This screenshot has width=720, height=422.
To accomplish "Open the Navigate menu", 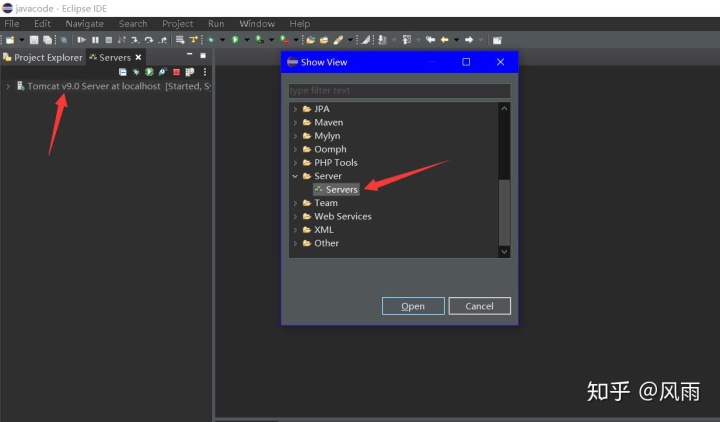I will coord(84,23).
